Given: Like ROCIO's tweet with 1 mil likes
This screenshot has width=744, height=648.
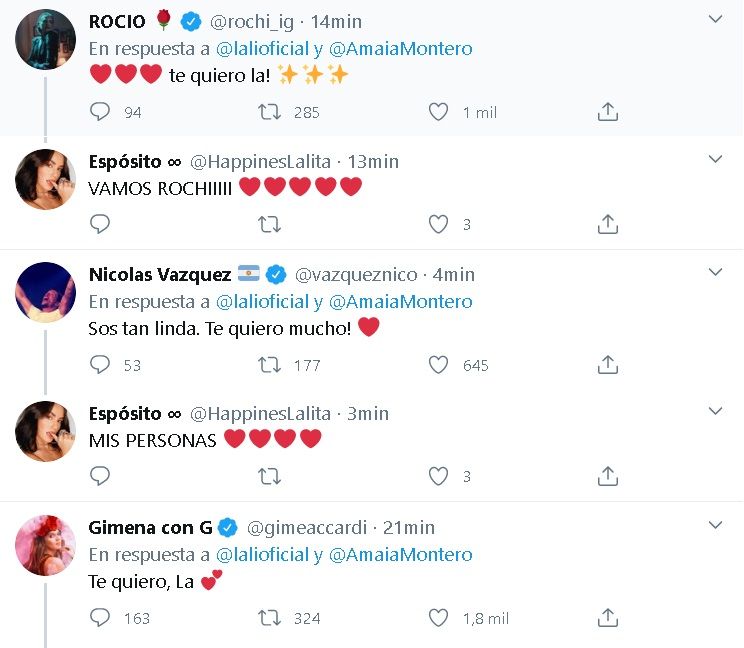Looking at the screenshot, I should (x=438, y=112).
